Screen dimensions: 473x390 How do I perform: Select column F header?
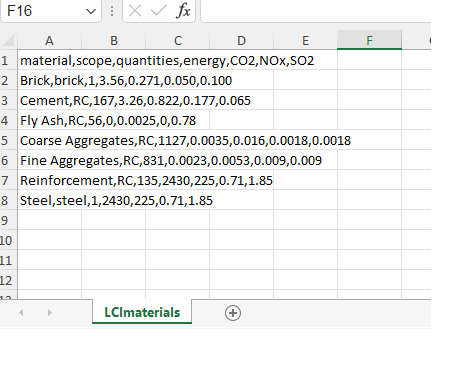[369, 40]
